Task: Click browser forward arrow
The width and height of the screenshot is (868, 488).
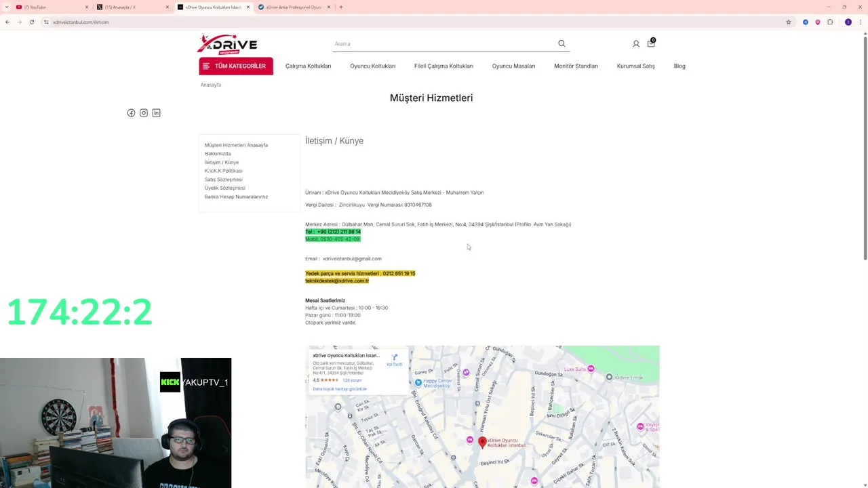Action: point(19,22)
